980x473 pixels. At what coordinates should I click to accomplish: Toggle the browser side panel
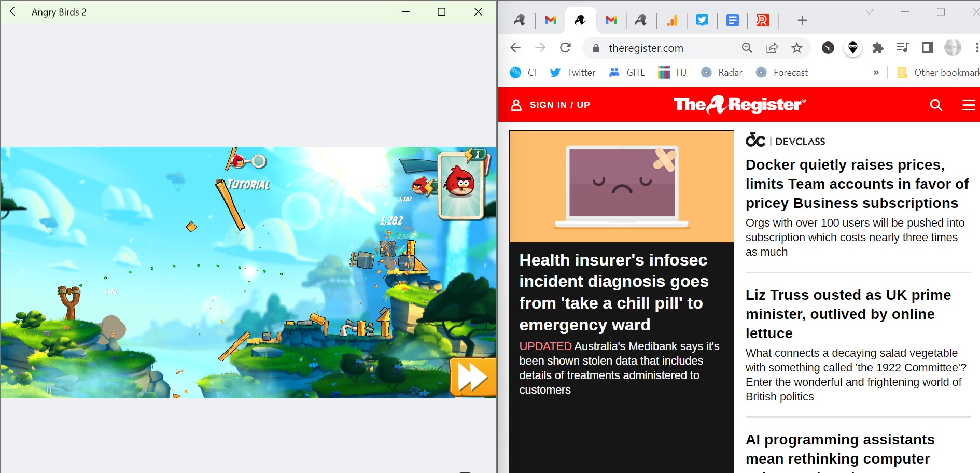tap(928, 48)
